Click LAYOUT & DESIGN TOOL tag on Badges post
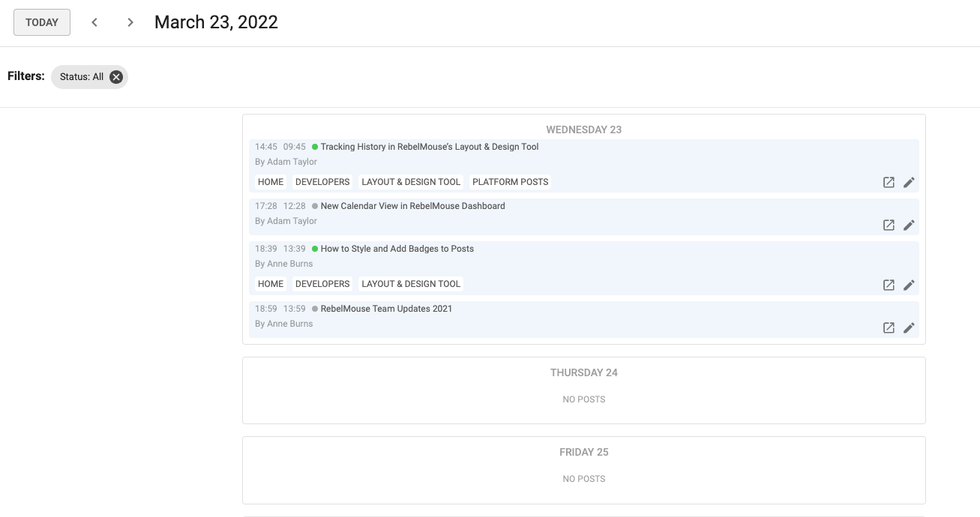Image resolution: width=980 pixels, height=517 pixels. coord(411,284)
